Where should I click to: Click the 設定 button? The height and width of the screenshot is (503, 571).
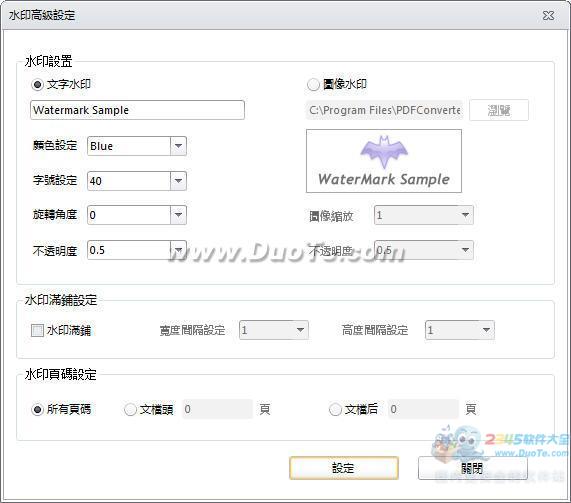tap(344, 468)
